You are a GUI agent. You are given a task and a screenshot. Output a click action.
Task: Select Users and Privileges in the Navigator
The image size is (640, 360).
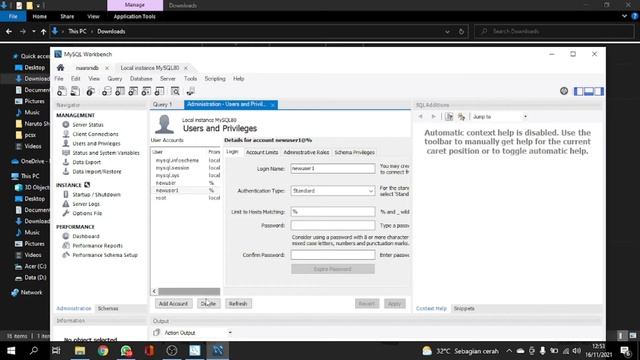[96, 143]
